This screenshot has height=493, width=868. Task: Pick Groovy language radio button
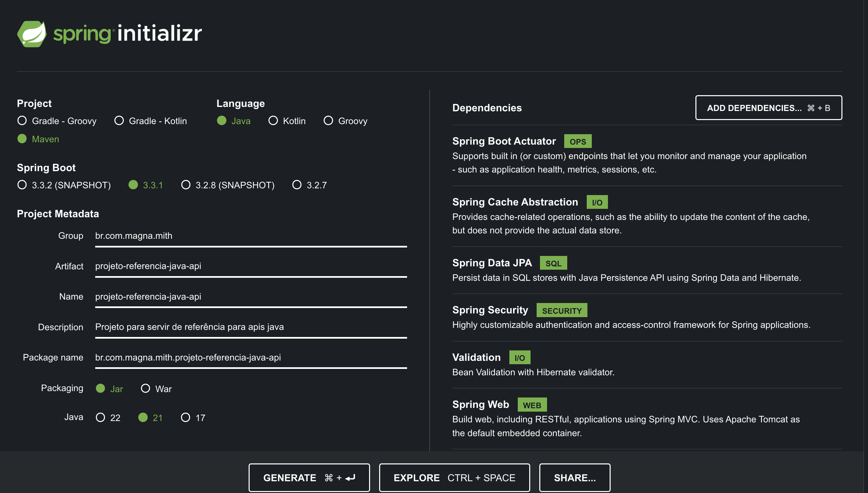pyautogui.click(x=328, y=121)
